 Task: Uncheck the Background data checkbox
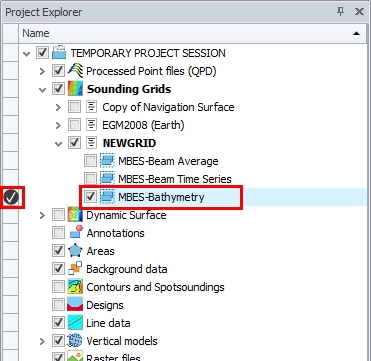point(58,269)
